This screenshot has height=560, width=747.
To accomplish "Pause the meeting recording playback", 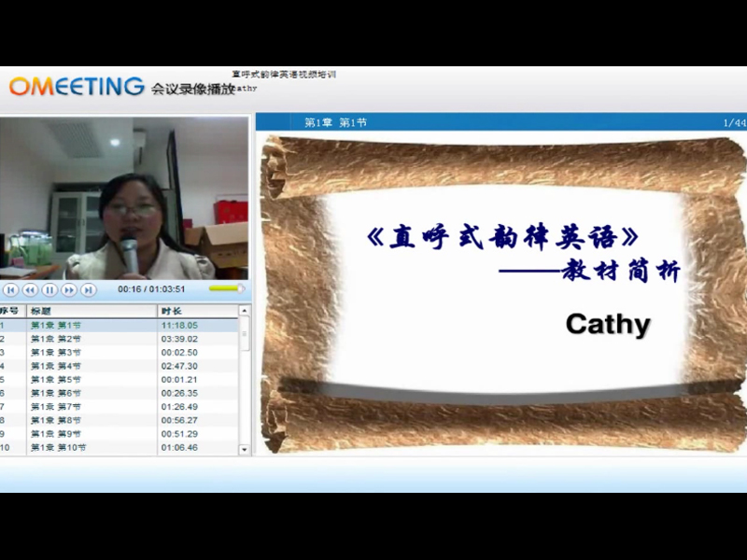I will coord(49,290).
